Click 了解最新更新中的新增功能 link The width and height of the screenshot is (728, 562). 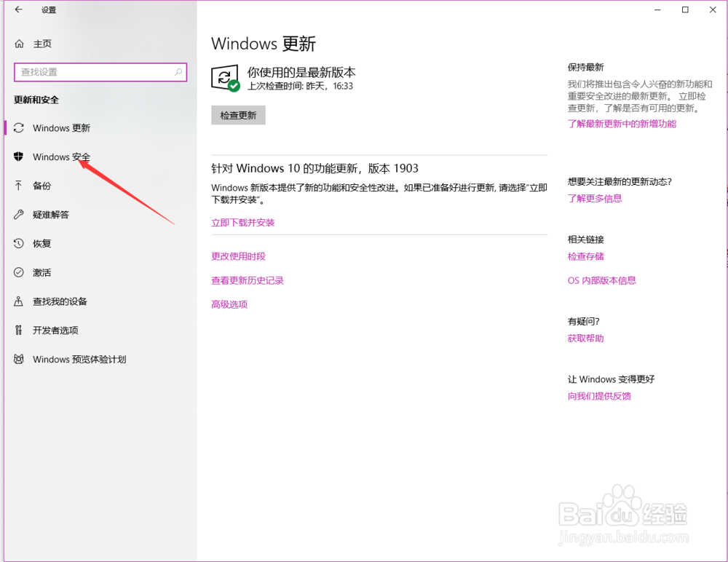(x=622, y=124)
